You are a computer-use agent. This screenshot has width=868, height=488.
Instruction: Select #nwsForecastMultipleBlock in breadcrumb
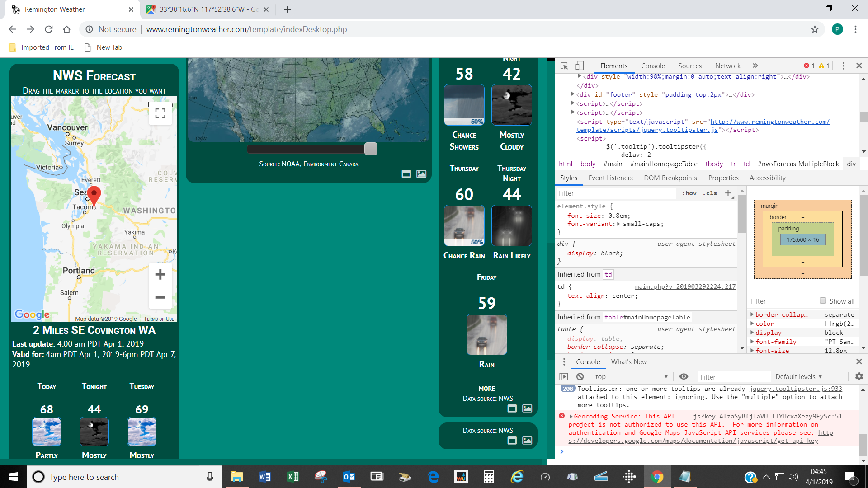pos(798,164)
